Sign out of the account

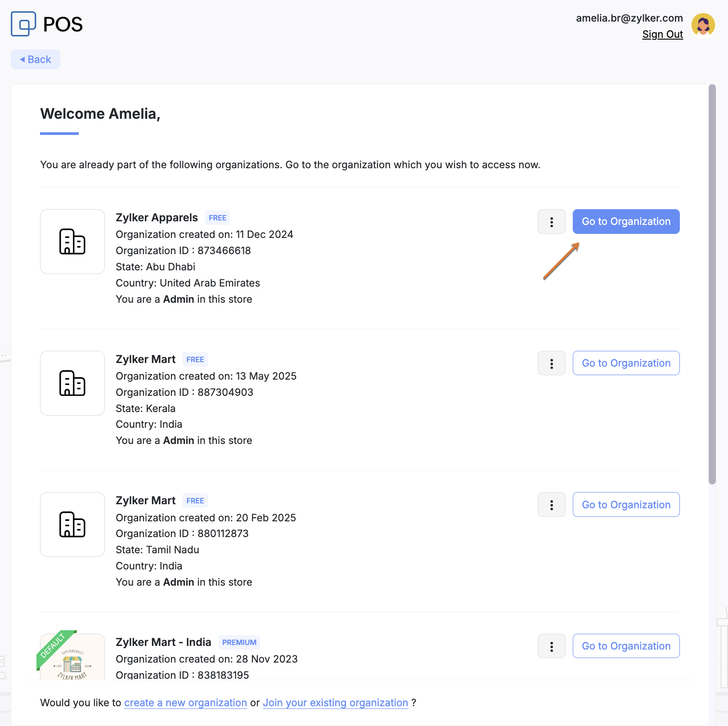pyautogui.click(x=662, y=35)
